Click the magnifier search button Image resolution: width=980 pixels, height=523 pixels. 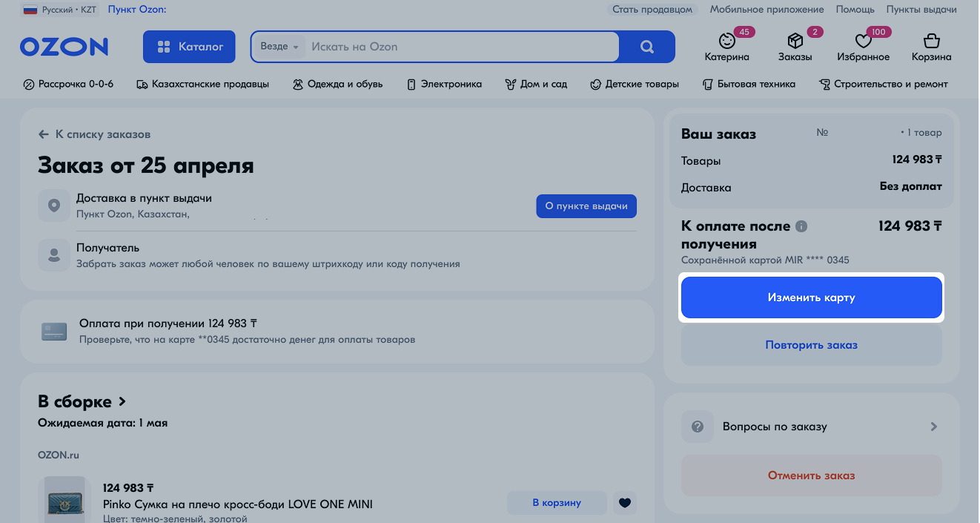coord(646,47)
